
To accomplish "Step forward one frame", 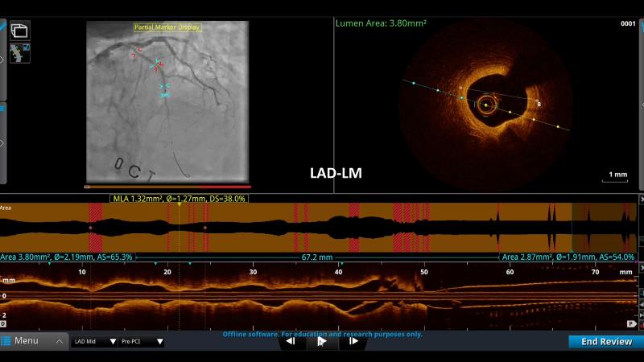I will [353, 341].
